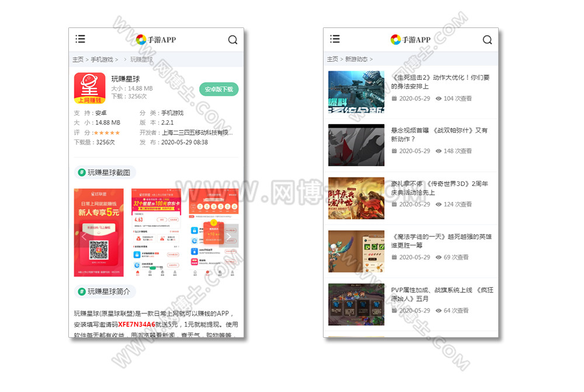This screenshot has width=584, height=392.
Task: Click the 124 次查看 view count
Action: [x=457, y=204]
